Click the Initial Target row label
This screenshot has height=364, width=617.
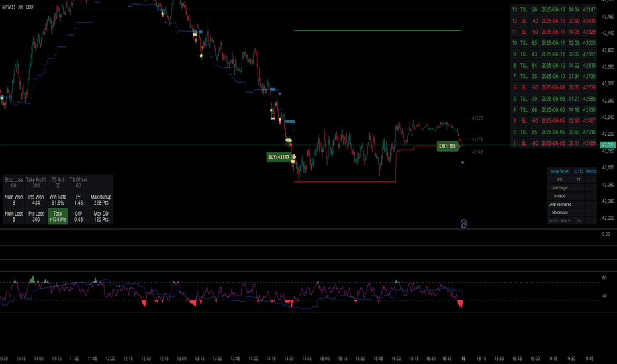pyautogui.click(x=559, y=171)
